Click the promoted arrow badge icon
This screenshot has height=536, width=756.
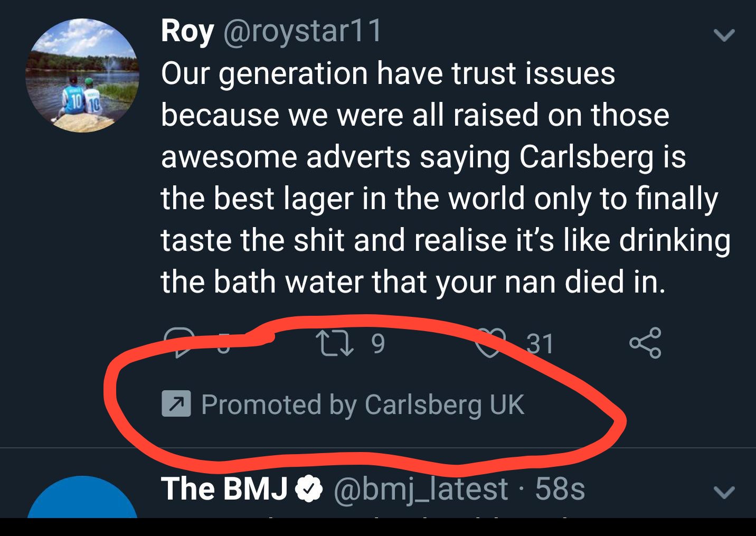(x=176, y=404)
